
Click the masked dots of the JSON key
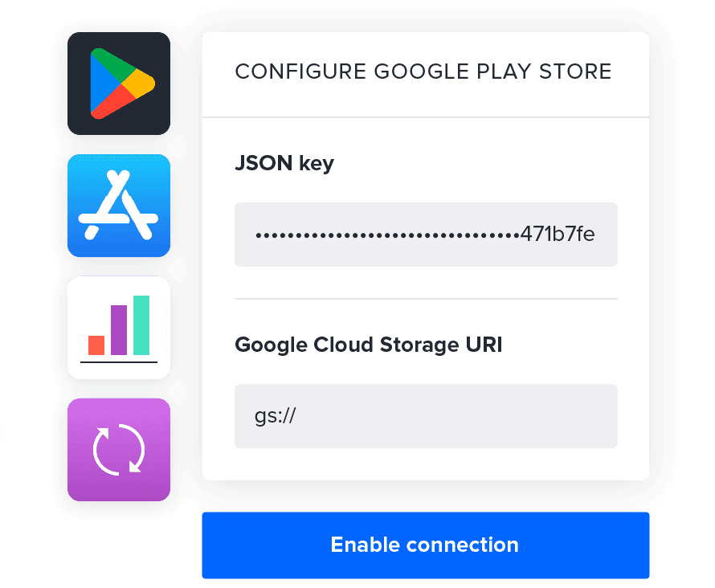(387, 235)
